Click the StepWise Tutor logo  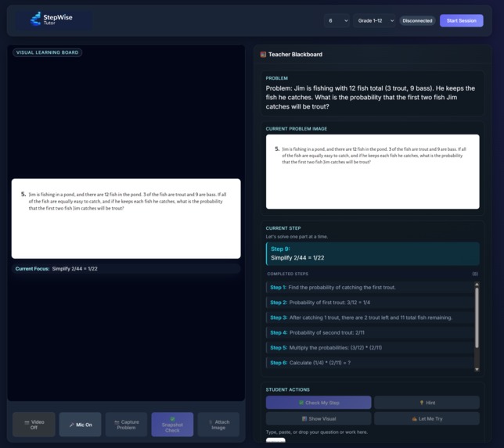pyautogui.click(x=52, y=20)
